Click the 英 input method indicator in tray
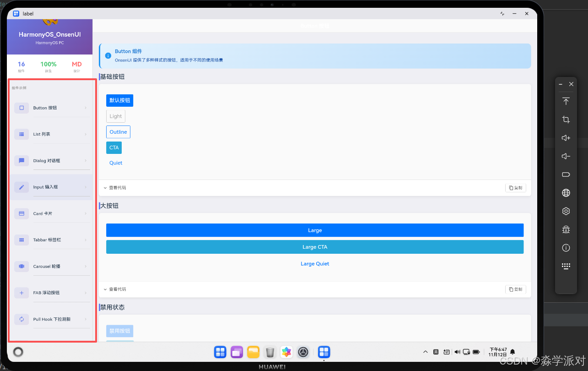Viewport: 588px width, 371px height. (436, 352)
